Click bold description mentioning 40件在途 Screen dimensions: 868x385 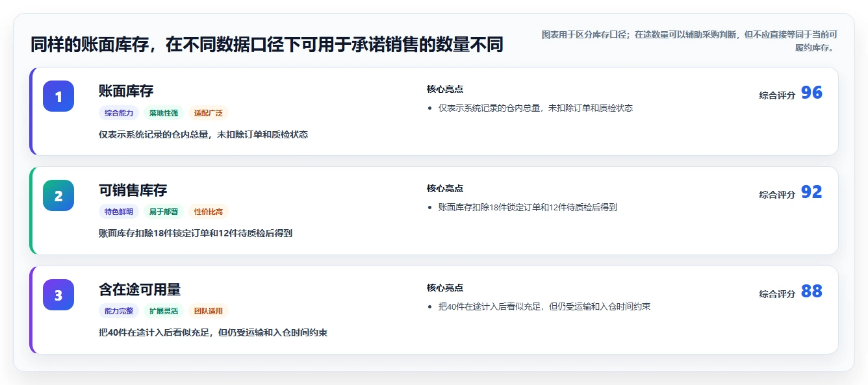pos(213,332)
